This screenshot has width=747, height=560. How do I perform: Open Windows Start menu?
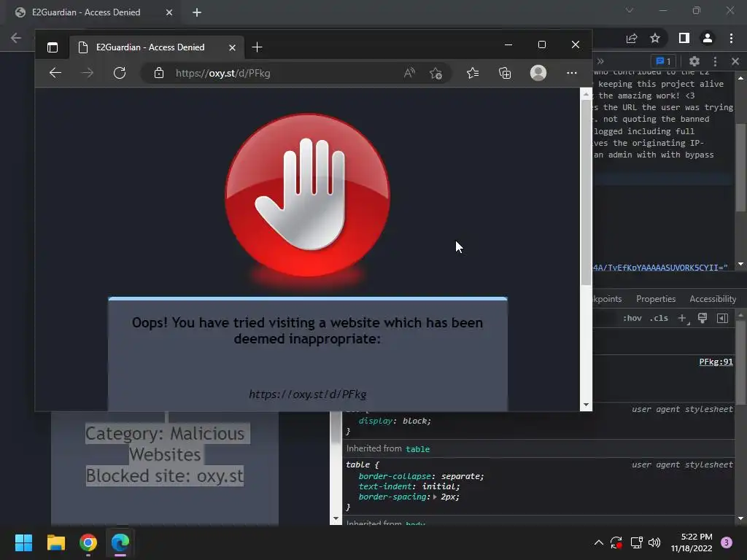(x=23, y=542)
